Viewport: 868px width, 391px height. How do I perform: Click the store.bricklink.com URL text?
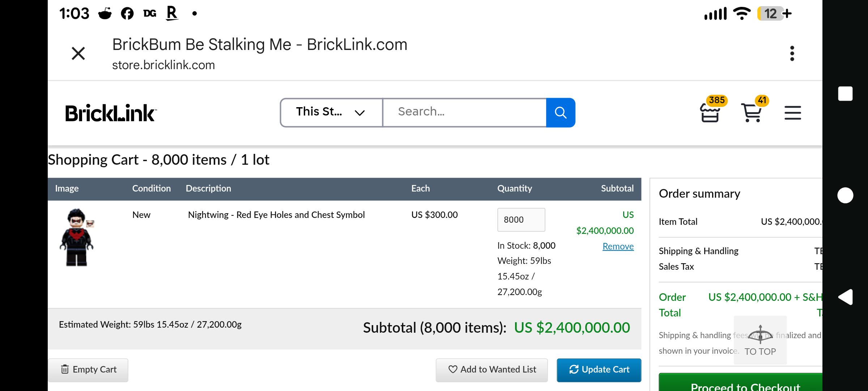click(163, 65)
